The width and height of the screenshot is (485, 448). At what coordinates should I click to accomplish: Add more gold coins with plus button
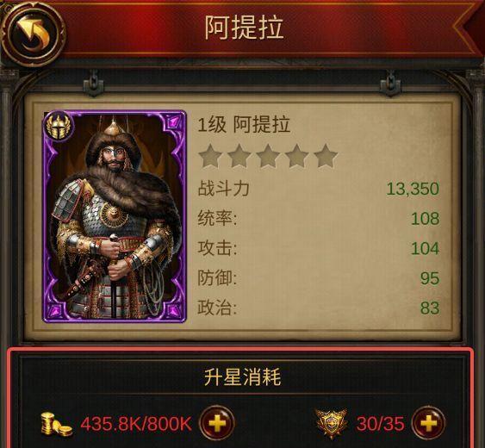click(x=216, y=423)
